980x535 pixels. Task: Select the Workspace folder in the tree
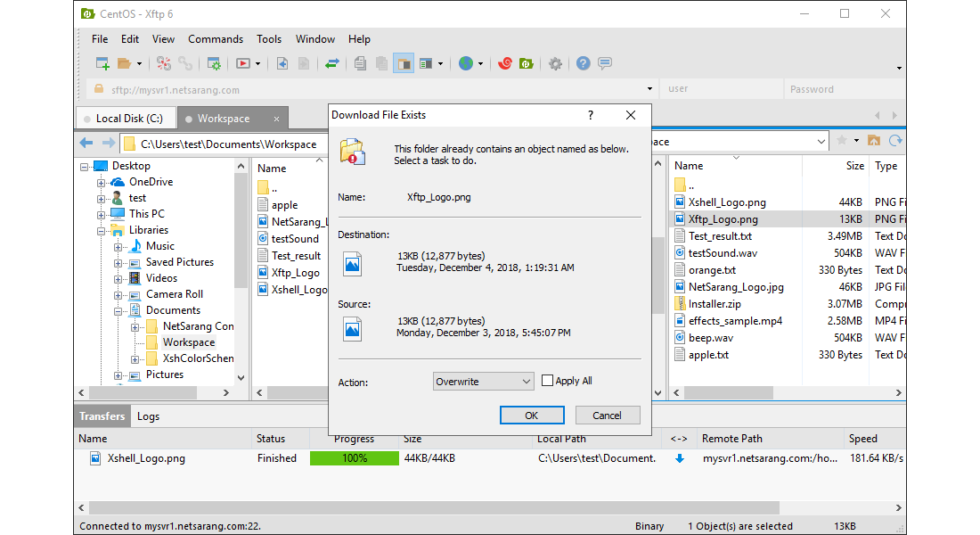tap(189, 342)
